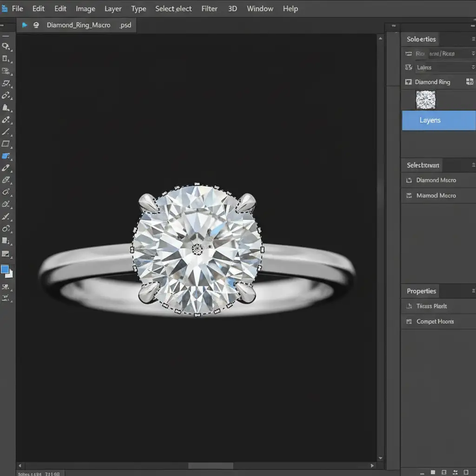The height and width of the screenshot is (476, 476).
Task: Click the rightmost icon in bottom panel bar
Action: (x=466, y=472)
